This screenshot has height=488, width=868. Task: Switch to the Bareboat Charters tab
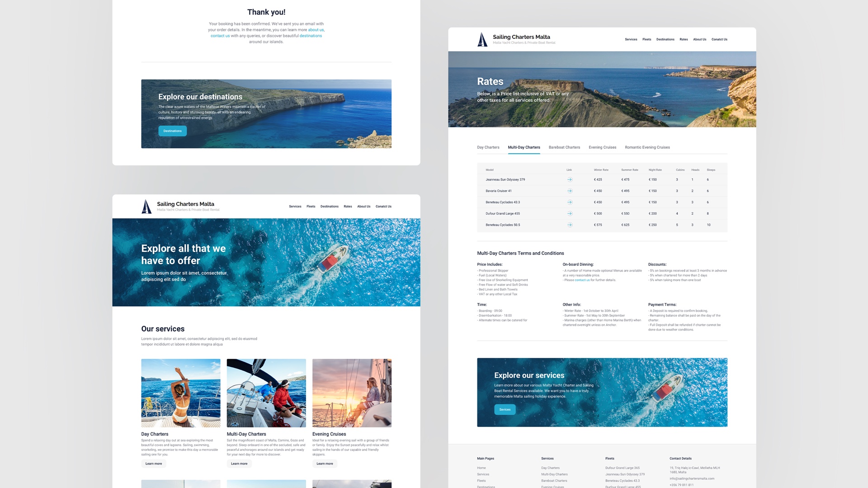point(564,147)
